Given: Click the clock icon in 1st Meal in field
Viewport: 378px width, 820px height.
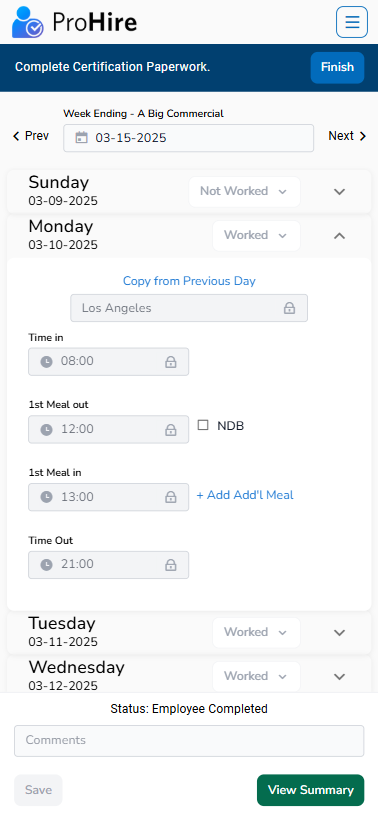Looking at the screenshot, I should (47, 497).
